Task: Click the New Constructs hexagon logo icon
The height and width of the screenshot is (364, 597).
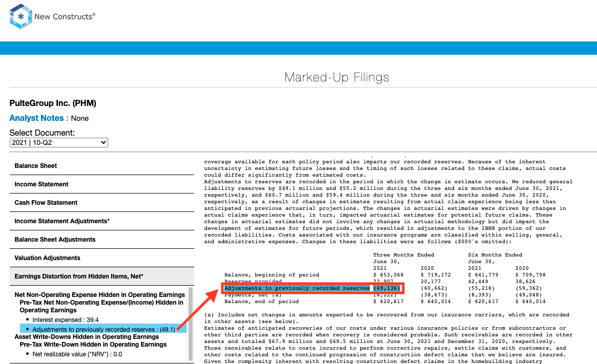Action: [20, 16]
